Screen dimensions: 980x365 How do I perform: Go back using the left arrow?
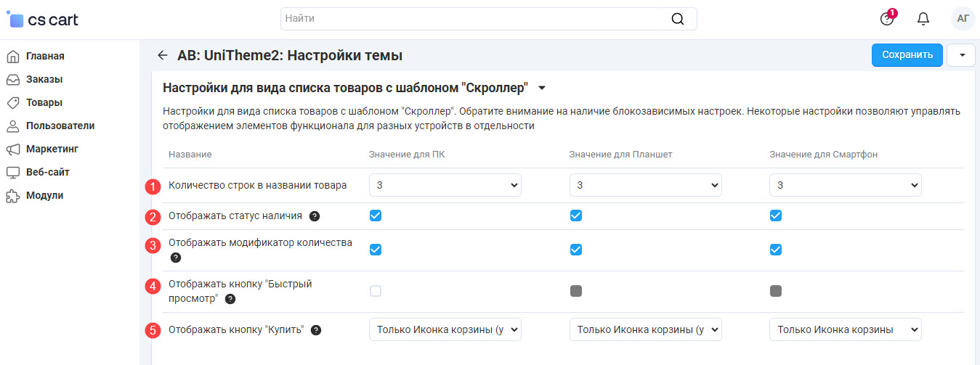coord(163,55)
